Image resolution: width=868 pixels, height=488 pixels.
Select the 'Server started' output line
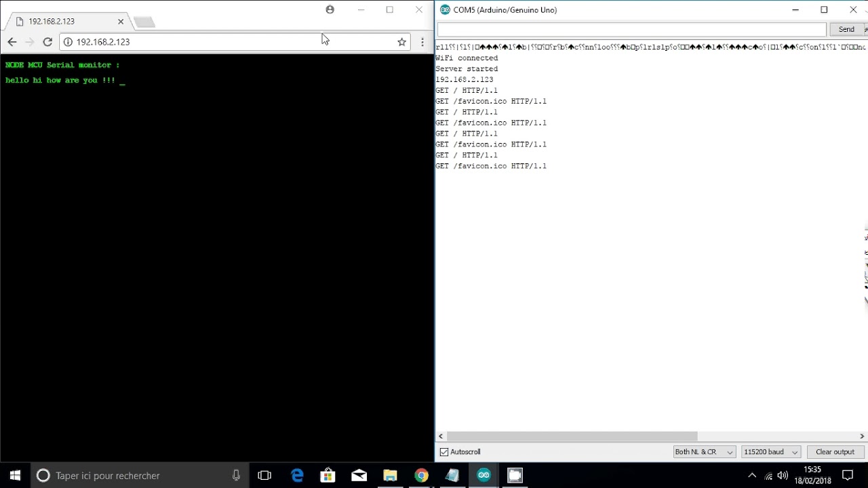click(x=467, y=69)
